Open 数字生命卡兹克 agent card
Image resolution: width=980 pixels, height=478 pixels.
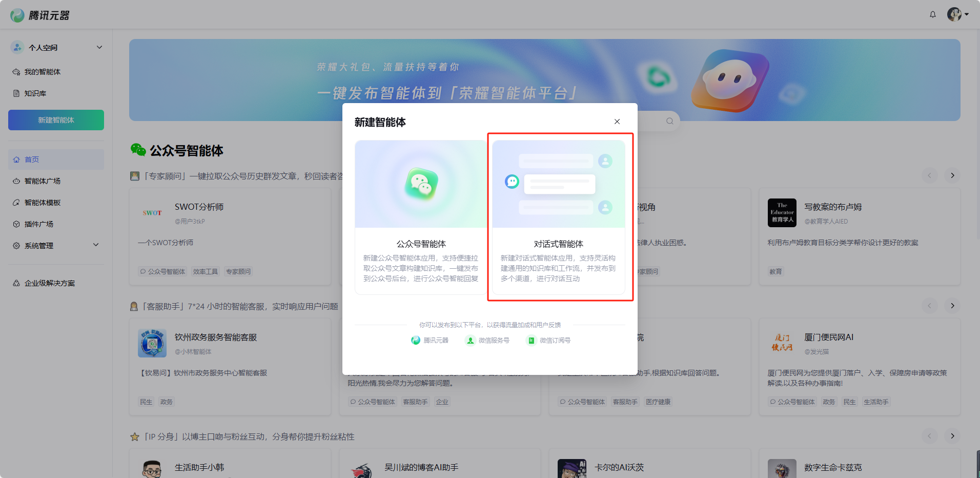(x=860, y=463)
